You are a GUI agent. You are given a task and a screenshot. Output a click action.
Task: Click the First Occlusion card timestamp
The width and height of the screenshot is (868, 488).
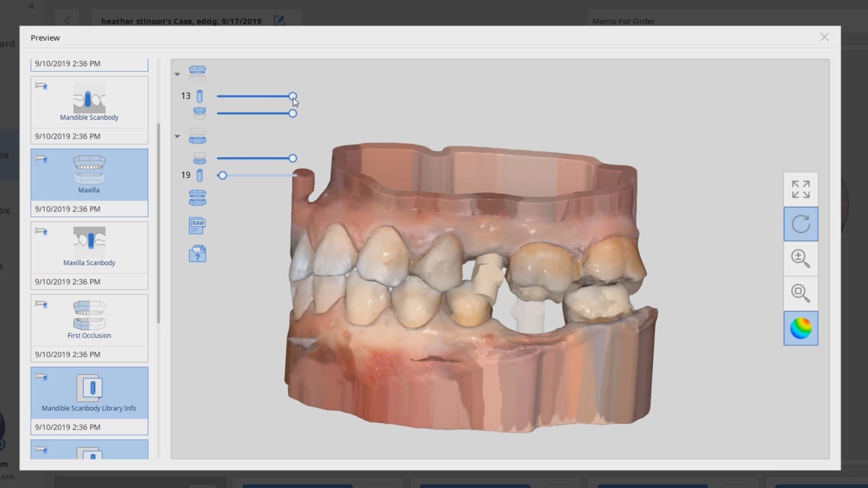68,354
